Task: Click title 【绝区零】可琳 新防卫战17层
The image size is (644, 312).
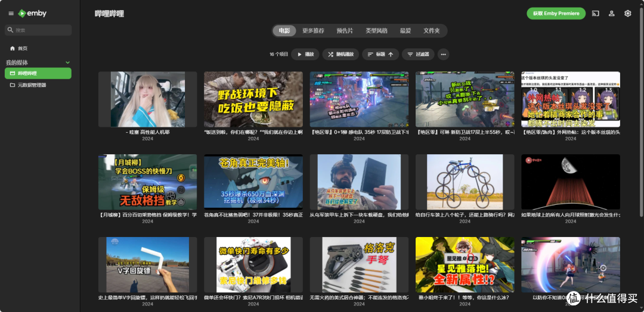Action: (465, 132)
